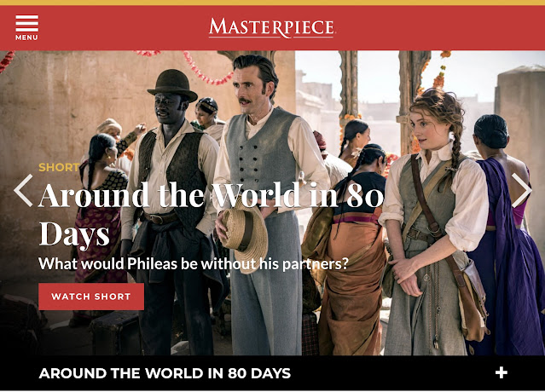Image resolution: width=545 pixels, height=392 pixels.
Task: Show previous slide with left chevron arrow
Action: 23,191
